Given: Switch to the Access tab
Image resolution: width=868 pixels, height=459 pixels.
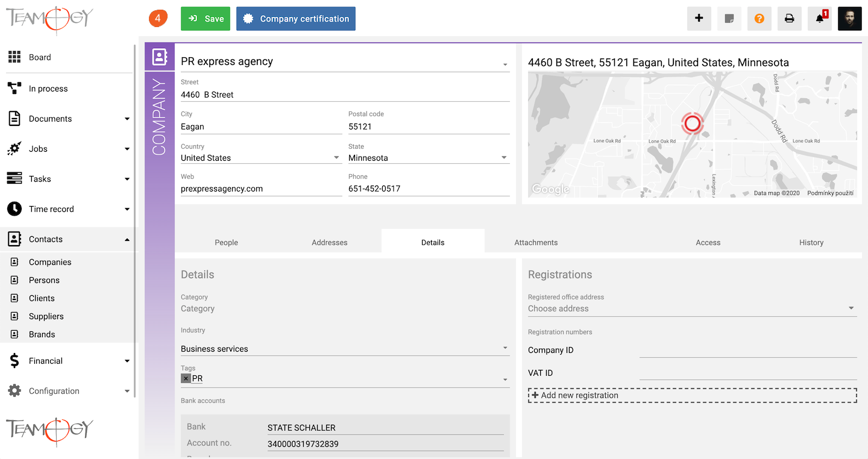Looking at the screenshot, I should [x=708, y=242].
